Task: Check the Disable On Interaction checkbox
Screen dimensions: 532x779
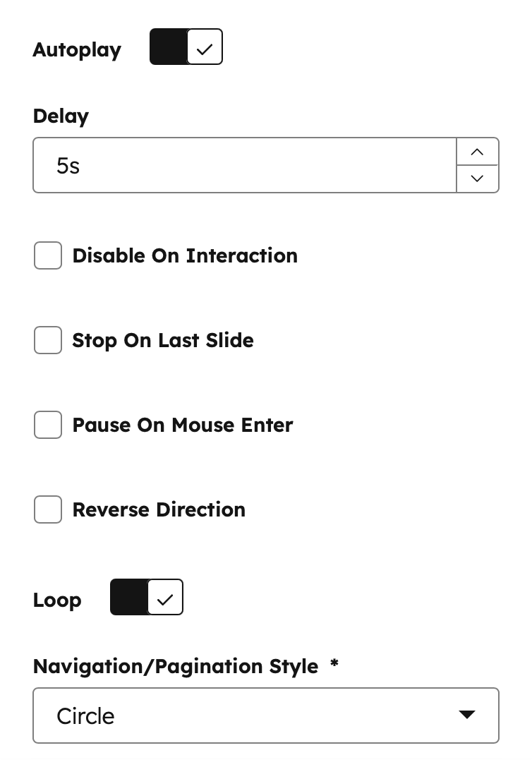Action: [x=48, y=255]
